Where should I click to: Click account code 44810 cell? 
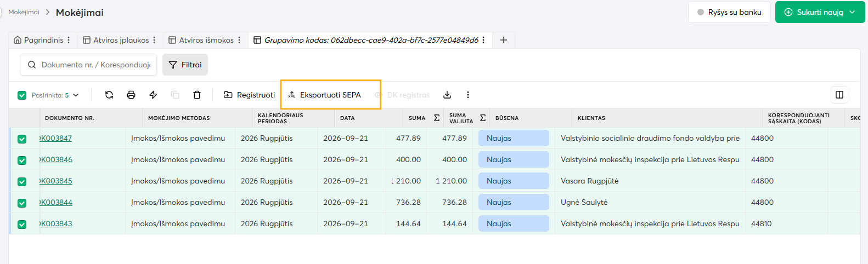coord(762,223)
